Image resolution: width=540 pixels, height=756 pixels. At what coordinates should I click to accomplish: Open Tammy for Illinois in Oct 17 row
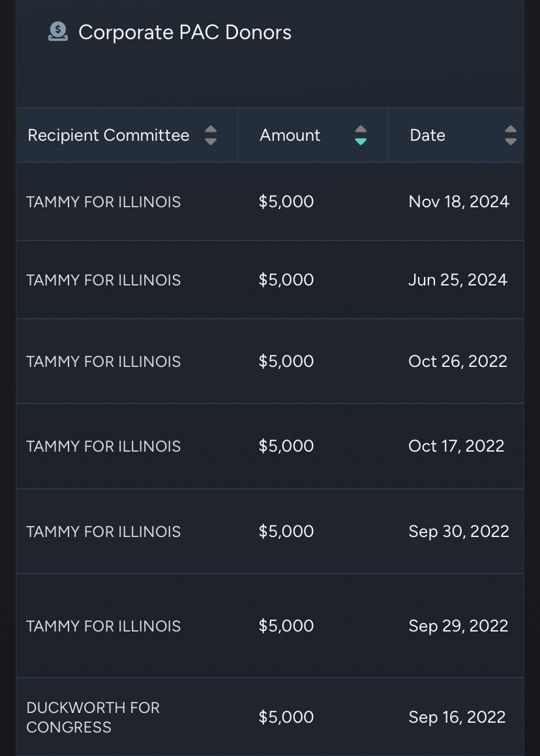(103, 446)
